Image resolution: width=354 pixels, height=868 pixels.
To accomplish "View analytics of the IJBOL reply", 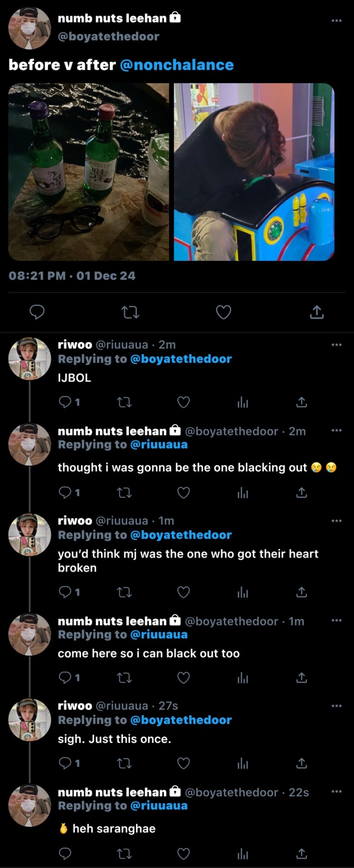I will pyautogui.click(x=243, y=402).
